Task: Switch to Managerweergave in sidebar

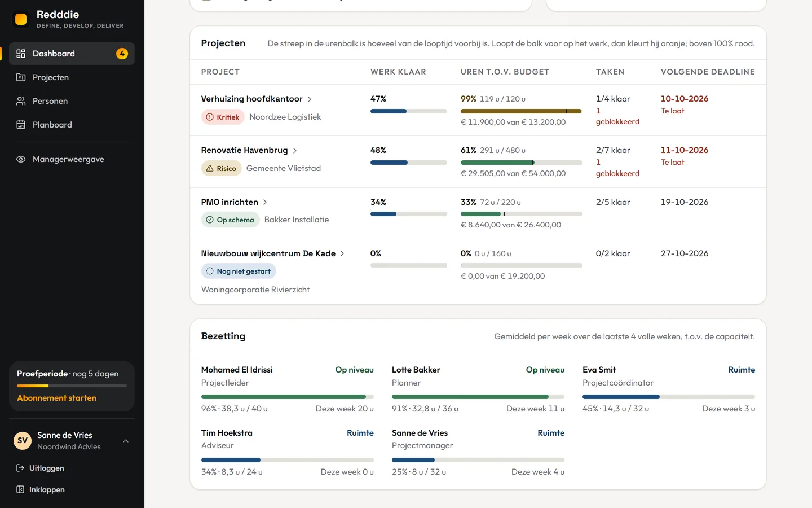Action: point(72,159)
